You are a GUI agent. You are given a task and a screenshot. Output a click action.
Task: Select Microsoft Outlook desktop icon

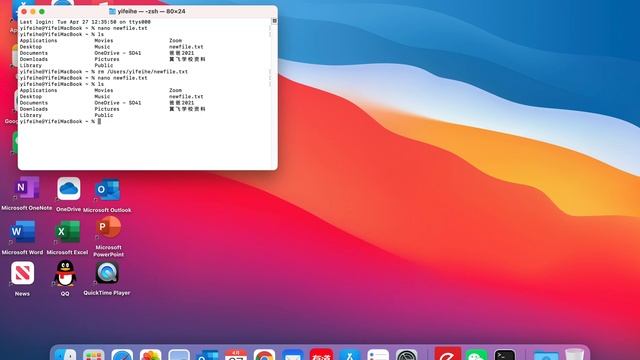point(107,189)
